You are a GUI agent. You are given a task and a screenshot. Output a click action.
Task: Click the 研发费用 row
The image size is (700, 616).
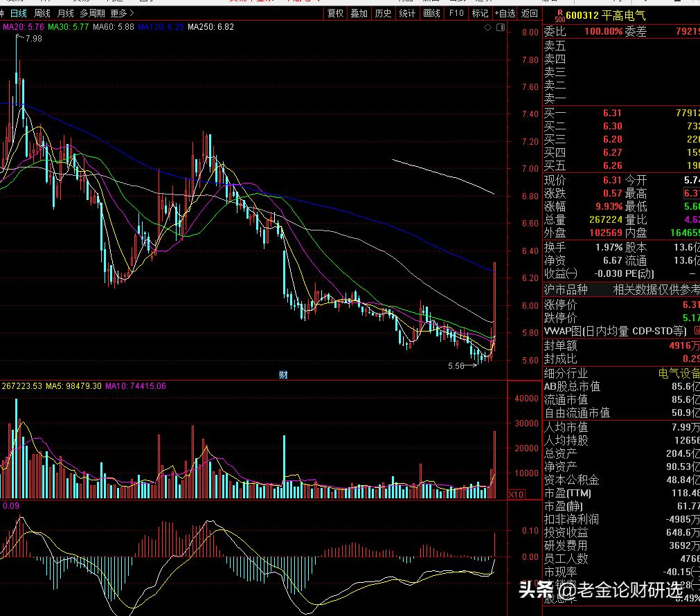tap(622, 546)
